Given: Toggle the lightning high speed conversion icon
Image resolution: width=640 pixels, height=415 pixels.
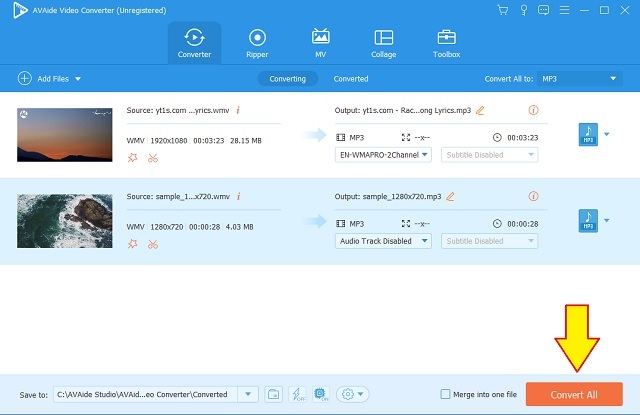Looking at the screenshot, I should pos(297,394).
